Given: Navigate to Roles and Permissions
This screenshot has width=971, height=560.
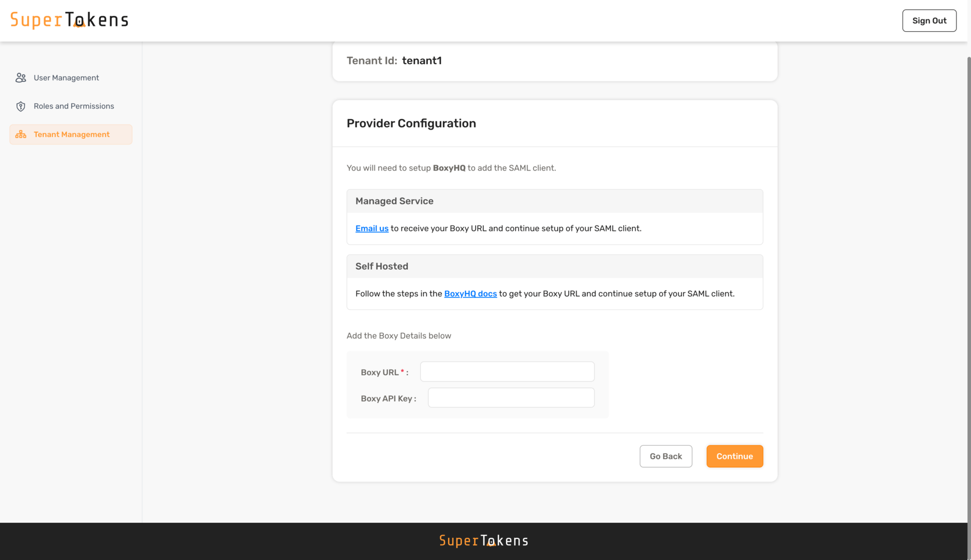Looking at the screenshot, I should click(x=73, y=106).
